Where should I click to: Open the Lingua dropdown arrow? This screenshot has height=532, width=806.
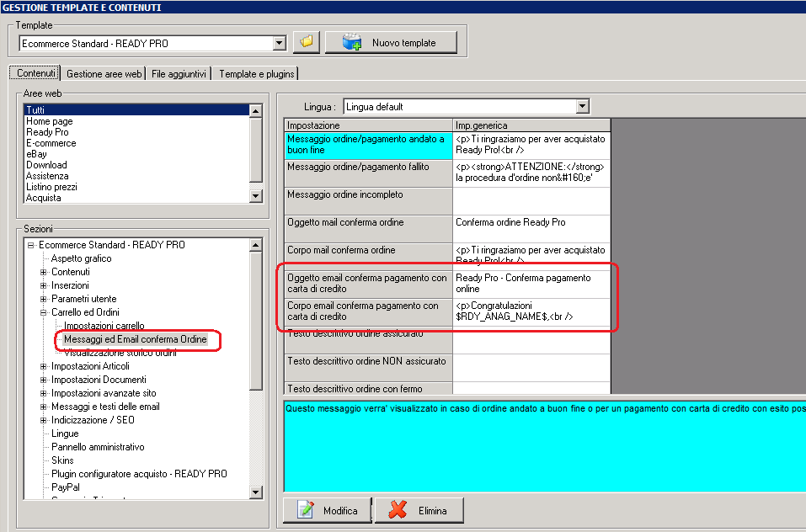pos(582,107)
